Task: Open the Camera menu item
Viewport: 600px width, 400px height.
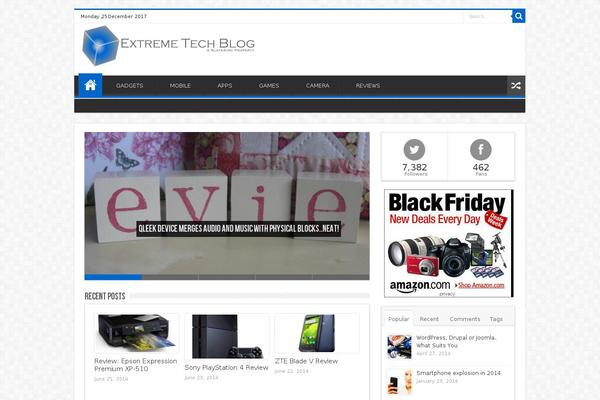Action: [318, 86]
